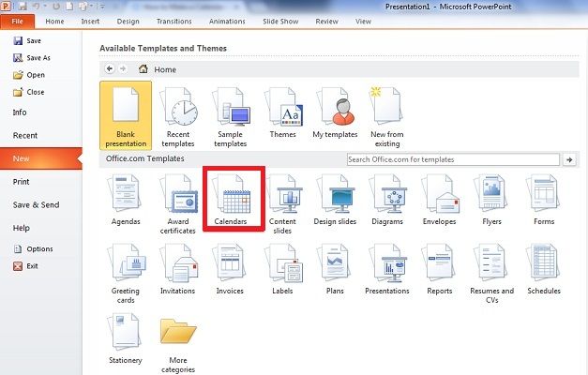Open My templates
This screenshot has width=588, height=375.
point(335,112)
